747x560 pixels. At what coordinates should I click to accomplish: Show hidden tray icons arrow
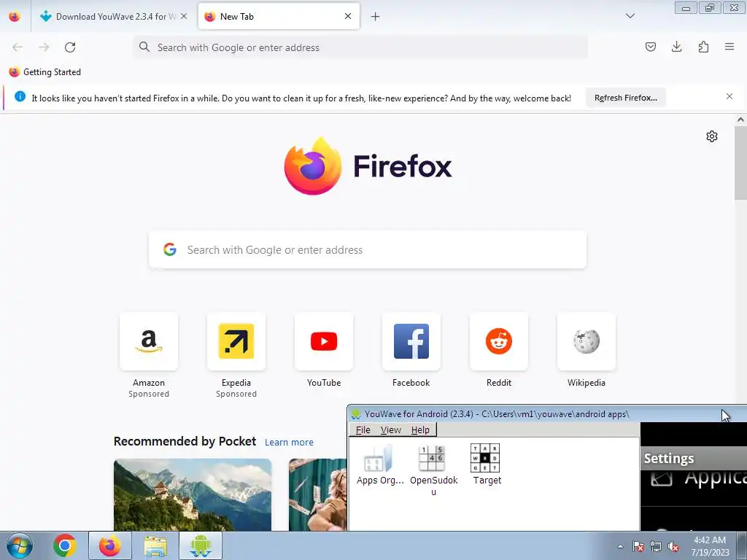click(620, 546)
